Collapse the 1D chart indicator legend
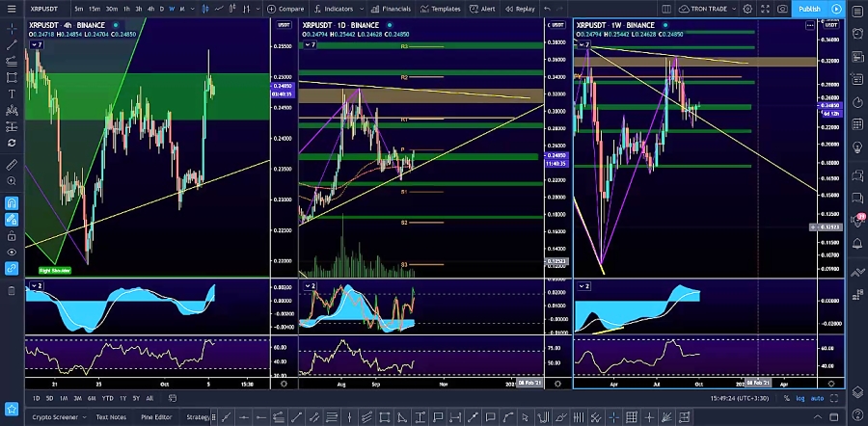 tap(310, 44)
